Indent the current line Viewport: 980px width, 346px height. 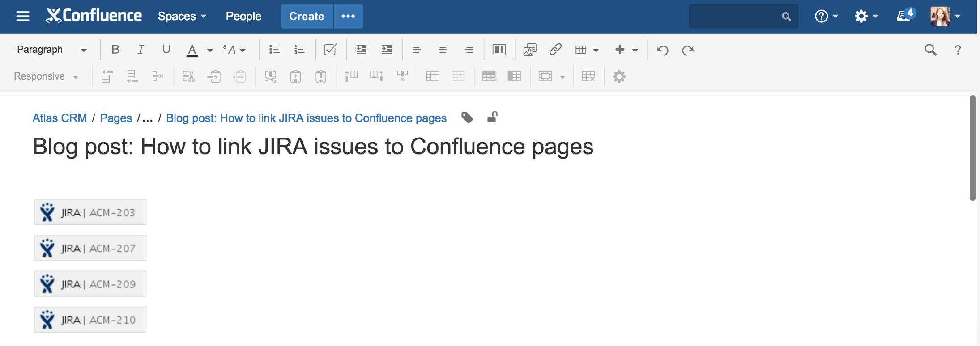pos(387,50)
